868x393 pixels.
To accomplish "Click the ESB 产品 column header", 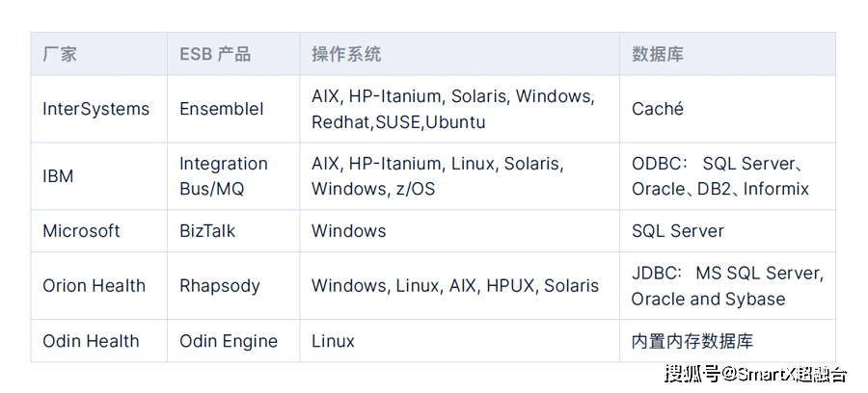I will tap(233, 54).
